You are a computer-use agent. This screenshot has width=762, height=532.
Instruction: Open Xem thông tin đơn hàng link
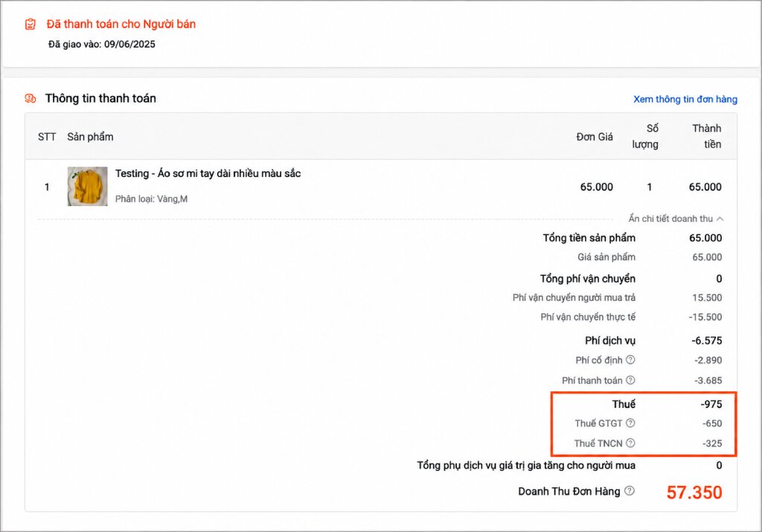coord(685,99)
